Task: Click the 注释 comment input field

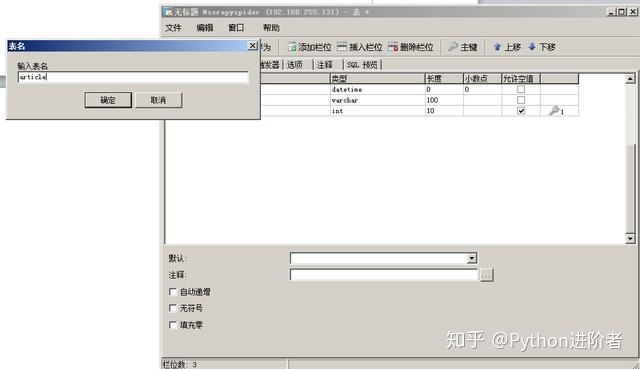Action: tap(384, 275)
